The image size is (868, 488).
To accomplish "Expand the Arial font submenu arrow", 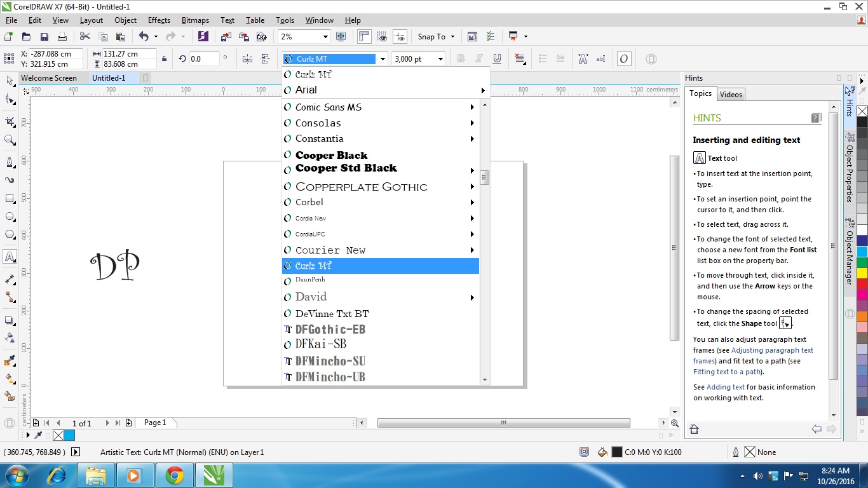I will (x=483, y=90).
